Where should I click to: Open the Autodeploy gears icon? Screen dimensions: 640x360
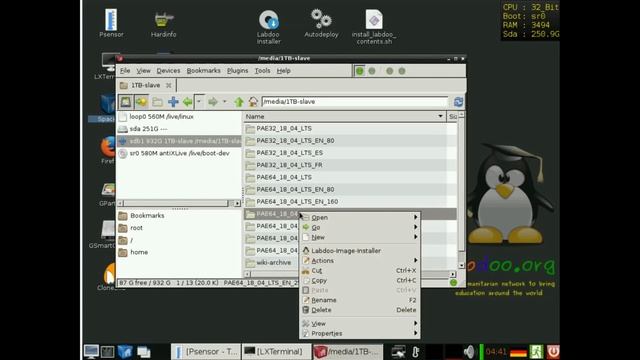coord(321,24)
